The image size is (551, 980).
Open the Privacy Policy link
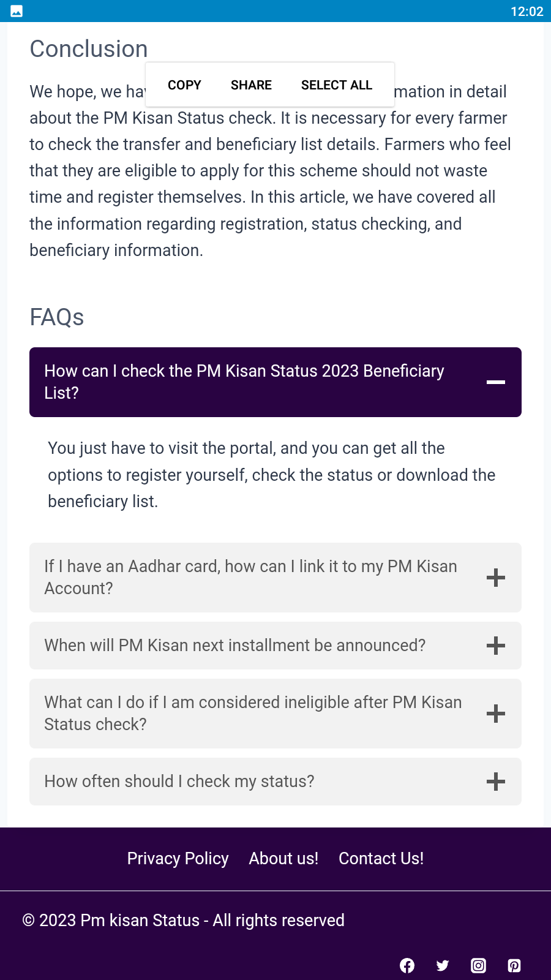(178, 859)
